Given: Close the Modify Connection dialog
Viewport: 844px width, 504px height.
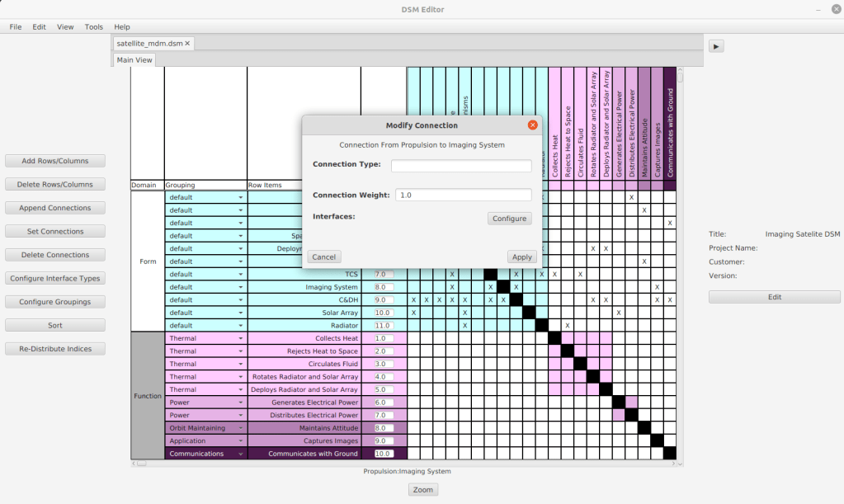Looking at the screenshot, I should [x=532, y=125].
